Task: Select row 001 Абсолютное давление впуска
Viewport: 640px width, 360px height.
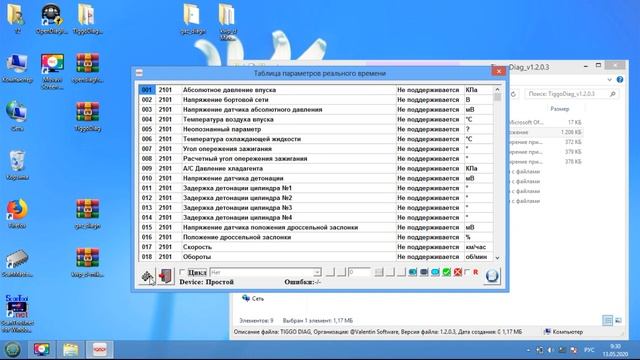Action: coord(316,90)
